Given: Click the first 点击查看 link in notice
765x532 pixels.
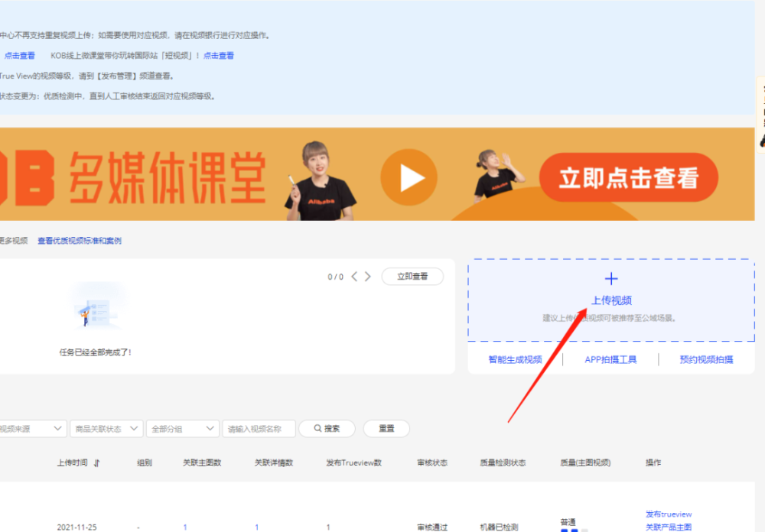Looking at the screenshot, I should pyautogui.click(x=20, y=56).
